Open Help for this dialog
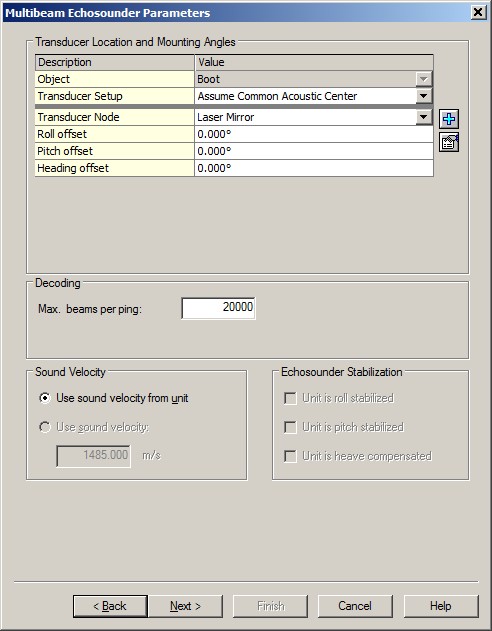This screenshot has height=631, width=492. pyautogui.click(x=441, y=606)
